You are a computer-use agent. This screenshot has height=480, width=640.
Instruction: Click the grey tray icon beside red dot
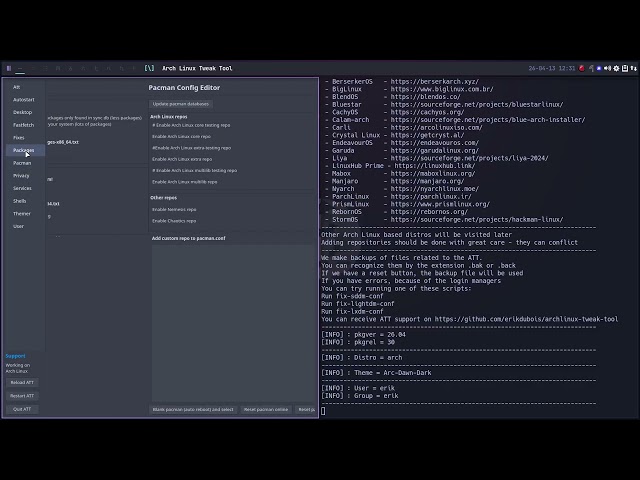coord(591,69)
